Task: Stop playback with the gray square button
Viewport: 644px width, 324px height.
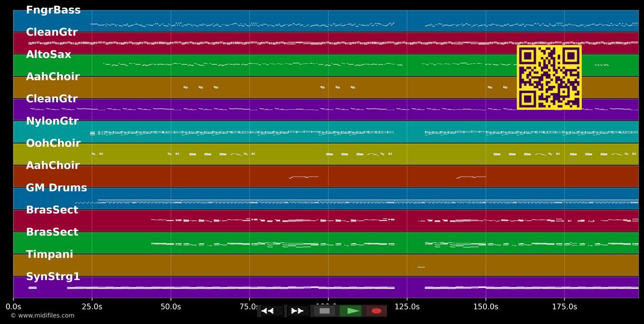Action: point(324,311)
